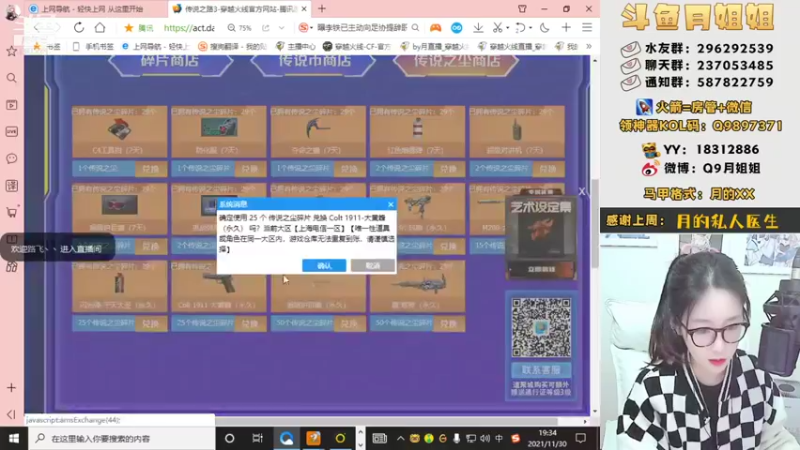Viewport: 800px width, 450px height.
Task: Click the sidebar translate icon
Action: coord(11,186)
